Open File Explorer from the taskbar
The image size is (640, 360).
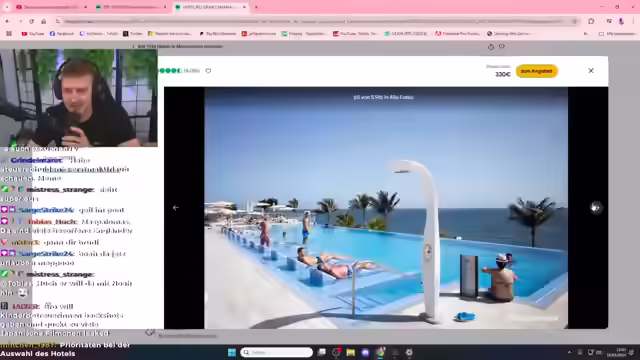point(350,352)
